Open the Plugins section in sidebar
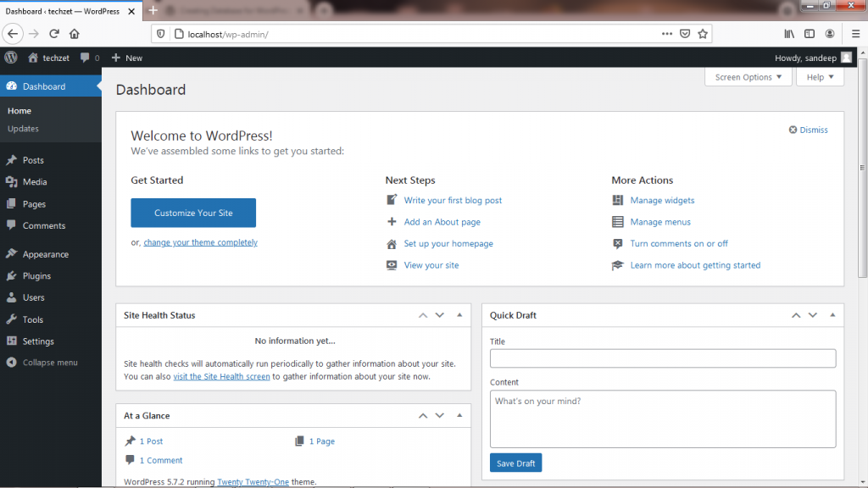868x488 pixels. (x=36, y=276)
